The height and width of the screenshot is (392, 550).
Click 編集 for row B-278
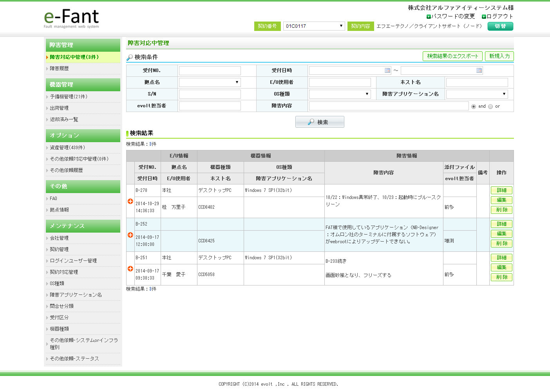point(501,200)
